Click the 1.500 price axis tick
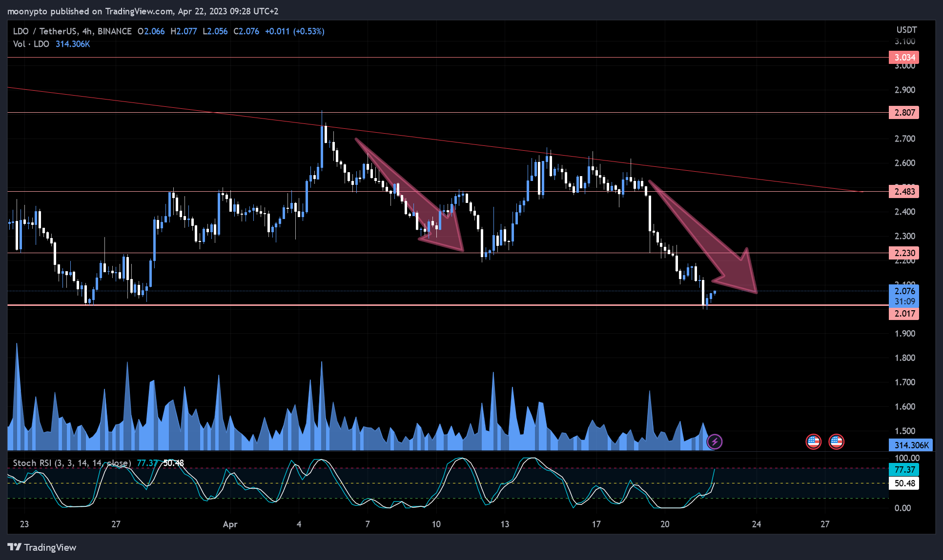This screenshot has width=943, height=560. 904,431
